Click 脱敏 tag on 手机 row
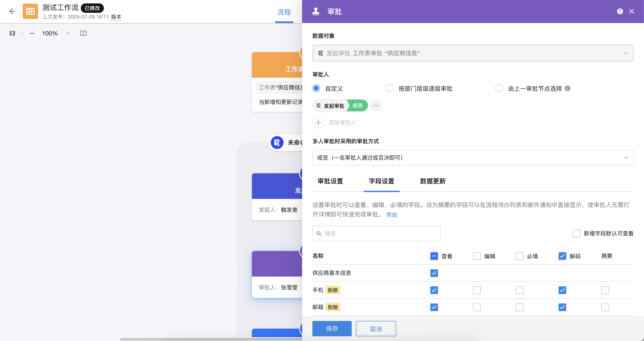 point(332,290)
